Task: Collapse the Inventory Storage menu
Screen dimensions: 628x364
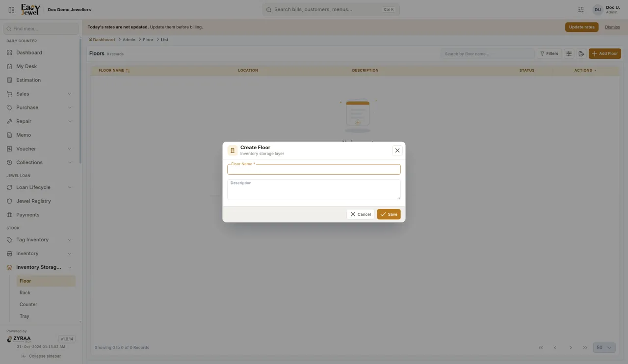Action: coord(39,267)
